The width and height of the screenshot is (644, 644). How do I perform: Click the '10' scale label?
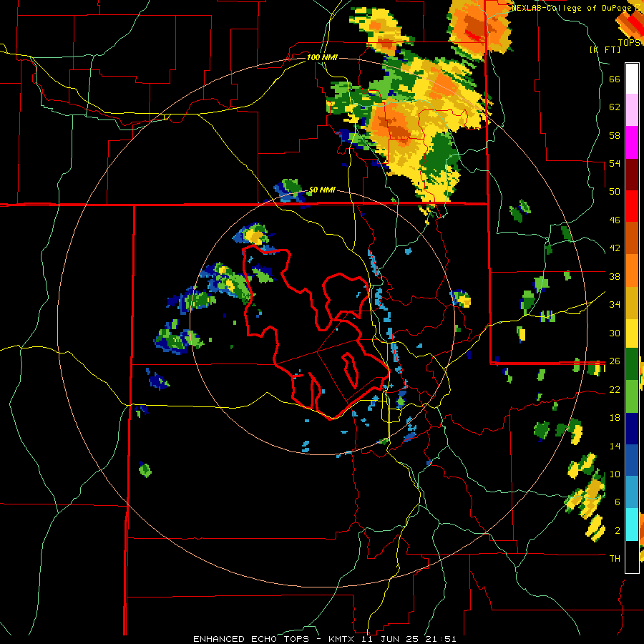pos(615,474)
